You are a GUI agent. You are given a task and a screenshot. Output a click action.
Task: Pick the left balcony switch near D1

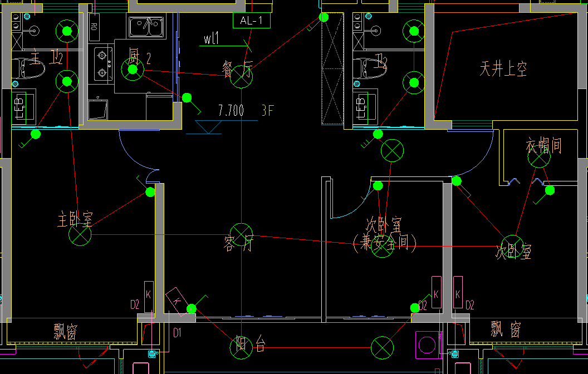(191, 309)
